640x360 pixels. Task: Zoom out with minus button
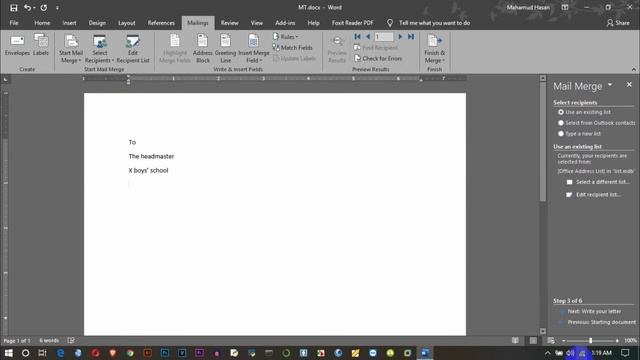[564, 340]
